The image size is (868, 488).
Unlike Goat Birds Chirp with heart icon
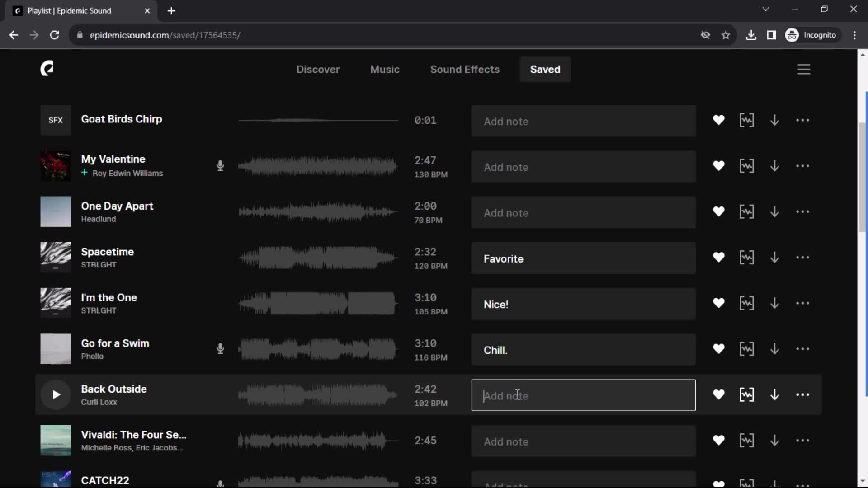tap(718, 120)
